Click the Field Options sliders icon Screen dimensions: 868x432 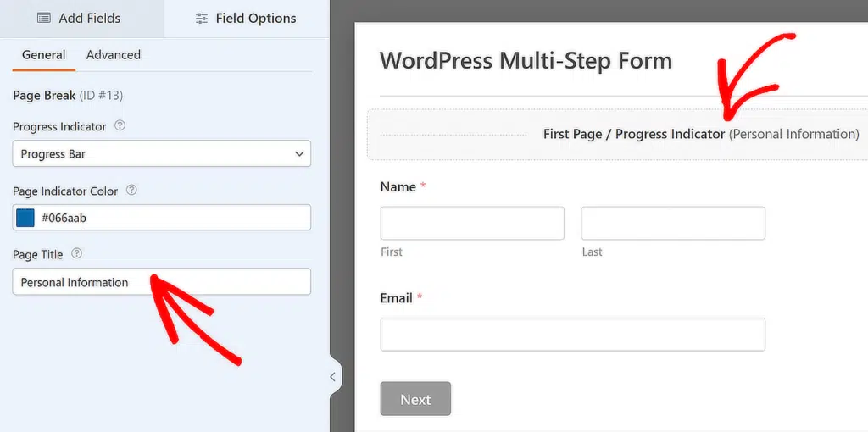pyautogui.click(x=202, y=19)
